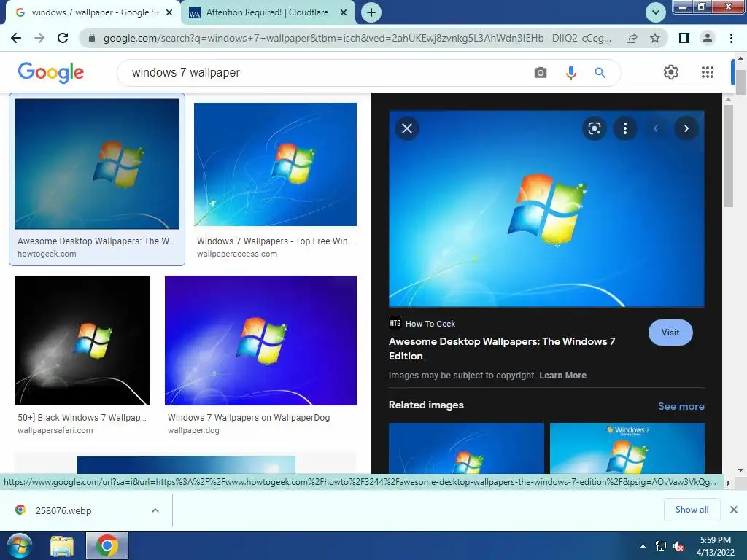747x560 pixels.
Task: Click the network tray icon
Action: tap(661, 546)
